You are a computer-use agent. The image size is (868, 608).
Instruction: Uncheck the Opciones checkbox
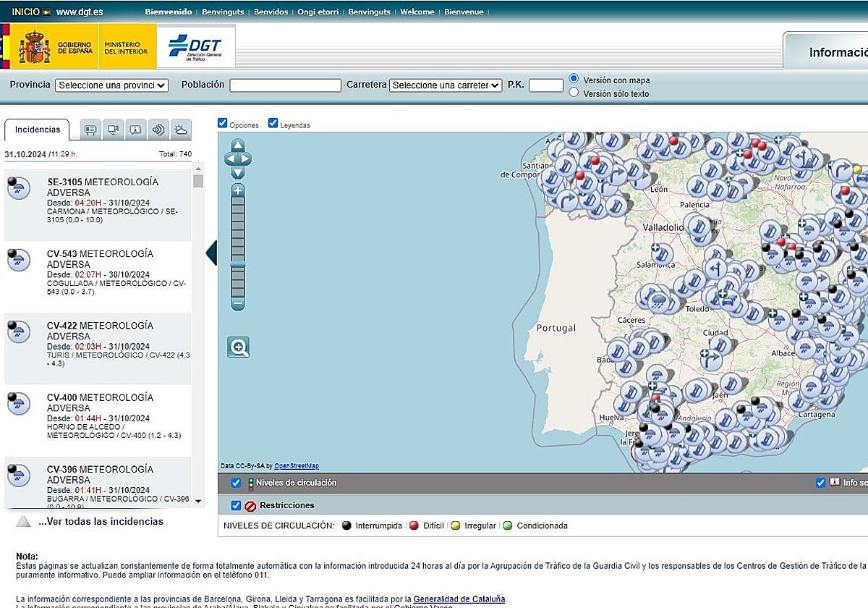pyautogui.click(x=223, y=124)
